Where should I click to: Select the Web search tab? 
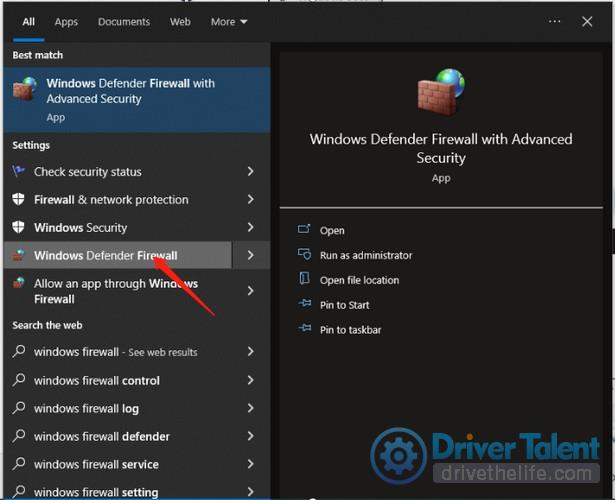[x=180, y=22]
